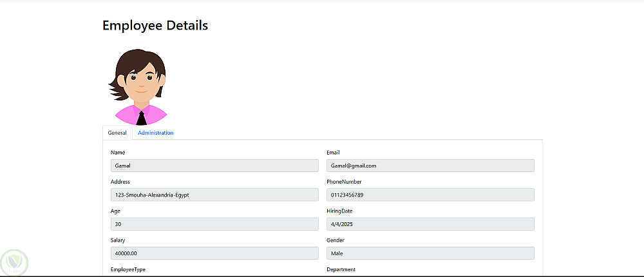This screenshot has width=644, height=277.
Task: Click the employee avatar image
Action: point(138,86)
